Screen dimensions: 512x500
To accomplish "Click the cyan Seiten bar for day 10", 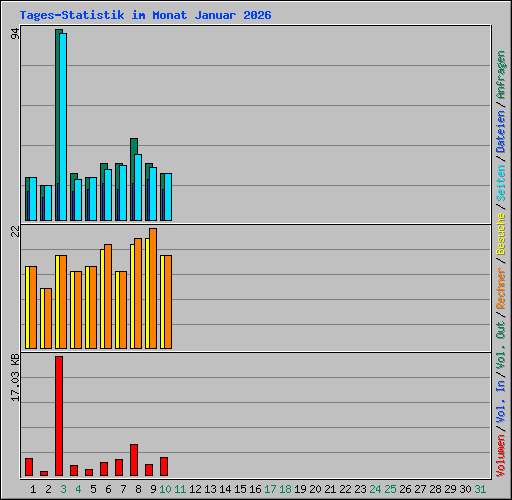I will pos(168,197).
